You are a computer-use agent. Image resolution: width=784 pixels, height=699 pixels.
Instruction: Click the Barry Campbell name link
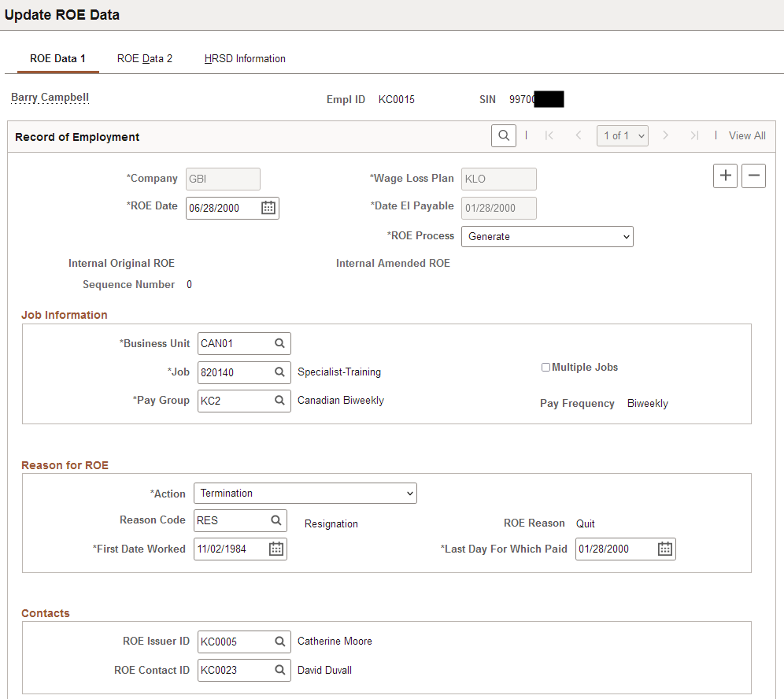click(50, 97)
